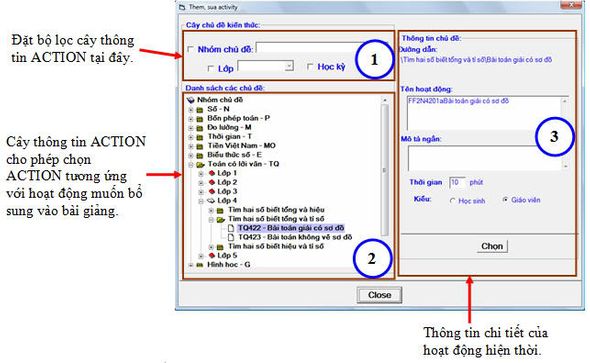Click the folder icon of Tìm hai số biết tổng và hiệu
Image resolution: width=590 pixels, height=363 pixels.
click(220, 210)
